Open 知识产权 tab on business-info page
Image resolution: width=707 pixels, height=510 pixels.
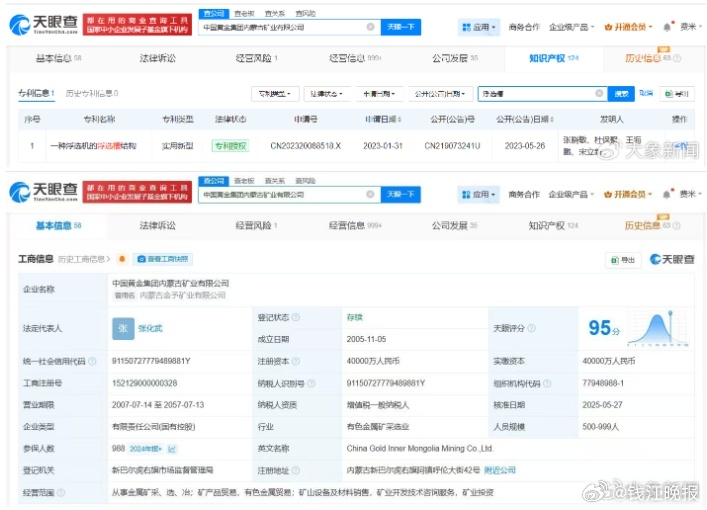coord(553,225)
